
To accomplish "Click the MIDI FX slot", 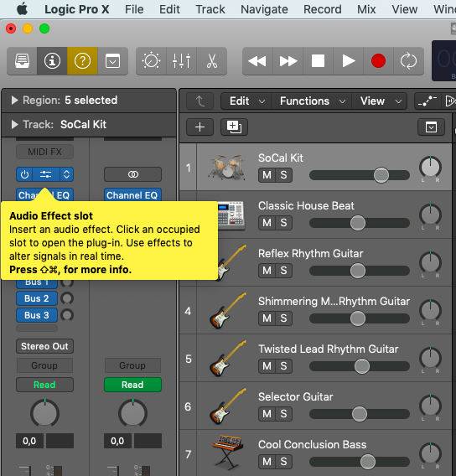I will 44,152.
